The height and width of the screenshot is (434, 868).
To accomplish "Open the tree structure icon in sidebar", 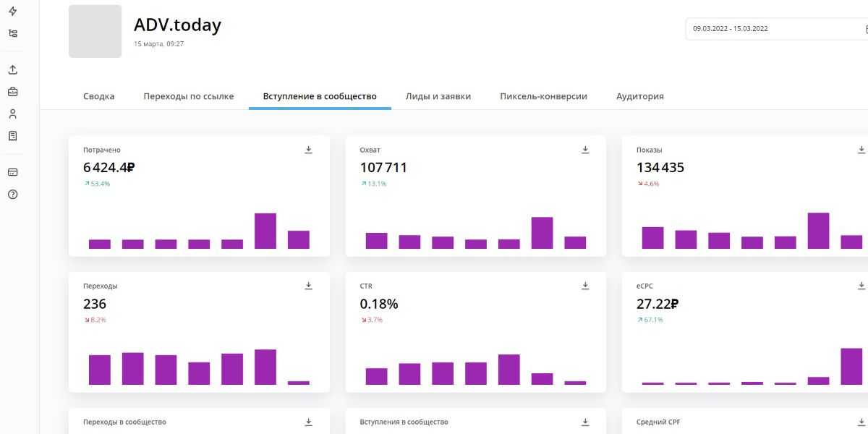I will pos(12,33).
